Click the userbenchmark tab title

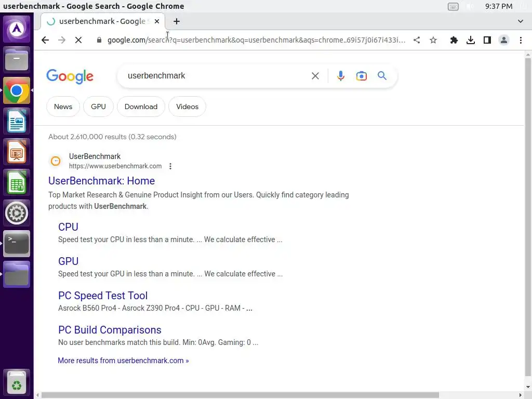102,21
